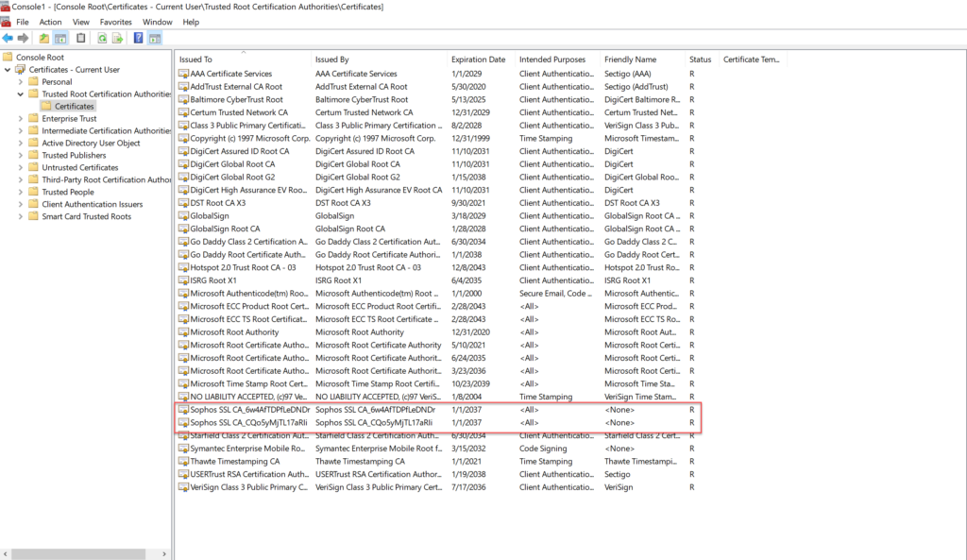The image size is (967, 560).
Task: Click the tree pane scrollbar right arrow
Action: click(x=164, y=553)
